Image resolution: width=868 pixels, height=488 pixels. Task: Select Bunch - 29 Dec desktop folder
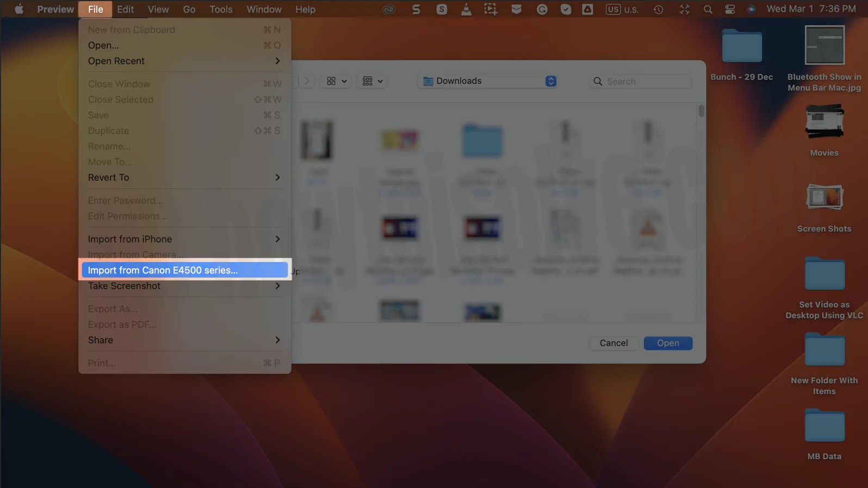pyautogui.click(x=741, y=55)
